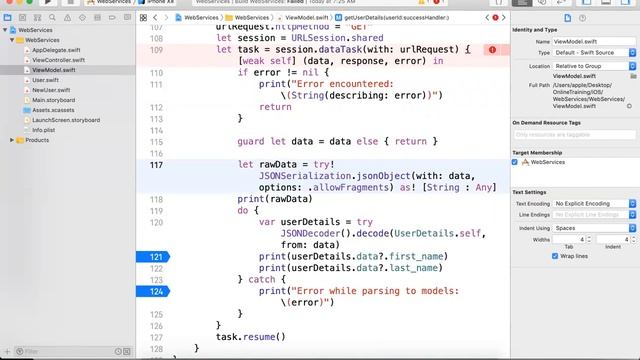Add a new file with plus button

7,351
